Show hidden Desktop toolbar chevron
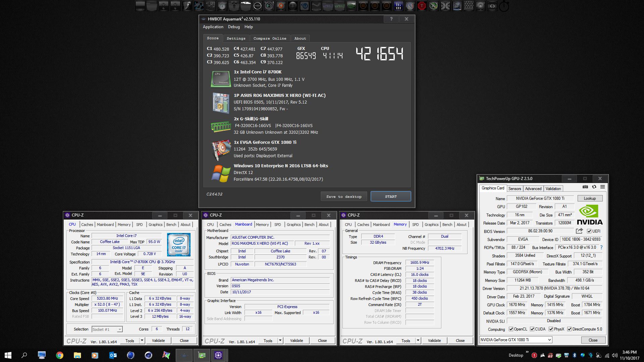This screenshot has width=644, height=362. click(x=527, y=352)
